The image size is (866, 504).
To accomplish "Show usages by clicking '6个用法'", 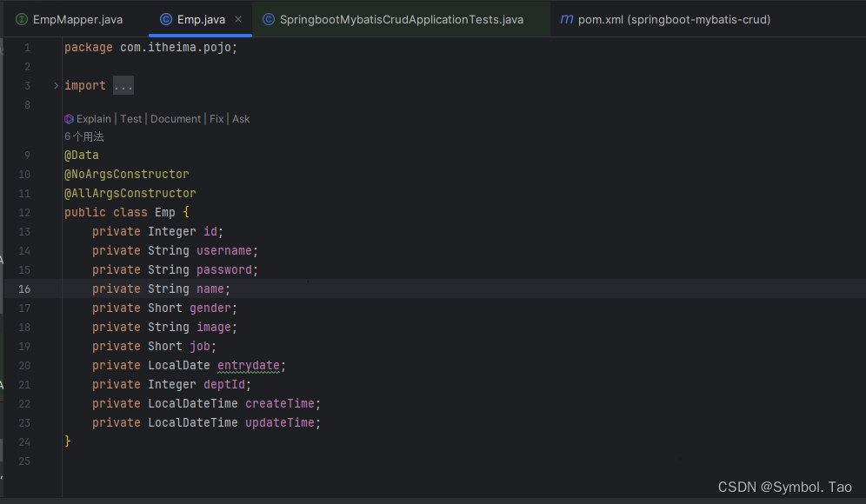I will pyautogui.click(x=84, y=136).
